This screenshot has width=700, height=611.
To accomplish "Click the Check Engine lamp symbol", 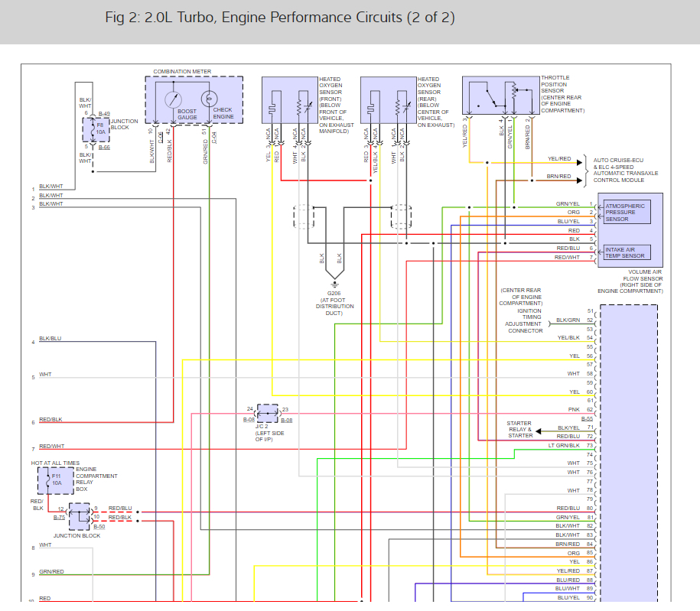I will (x=207, y=99).
